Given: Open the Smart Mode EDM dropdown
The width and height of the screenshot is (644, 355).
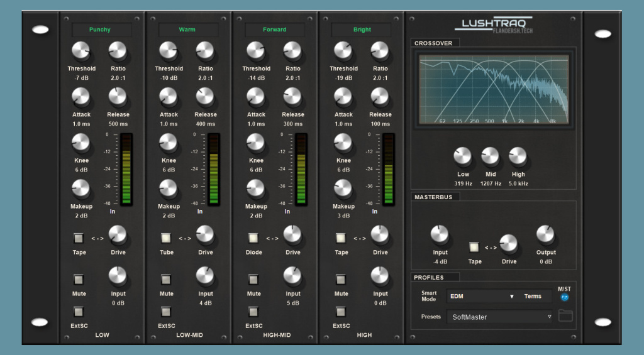Looking at the screenshot, I should (482, 296).
